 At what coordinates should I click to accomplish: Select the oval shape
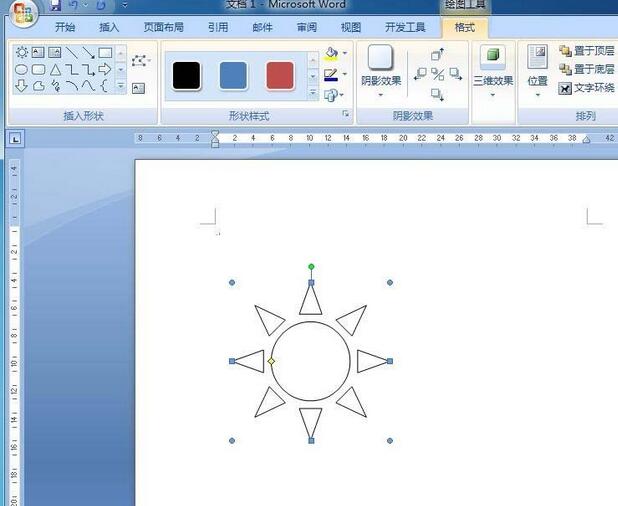point(21,69)
